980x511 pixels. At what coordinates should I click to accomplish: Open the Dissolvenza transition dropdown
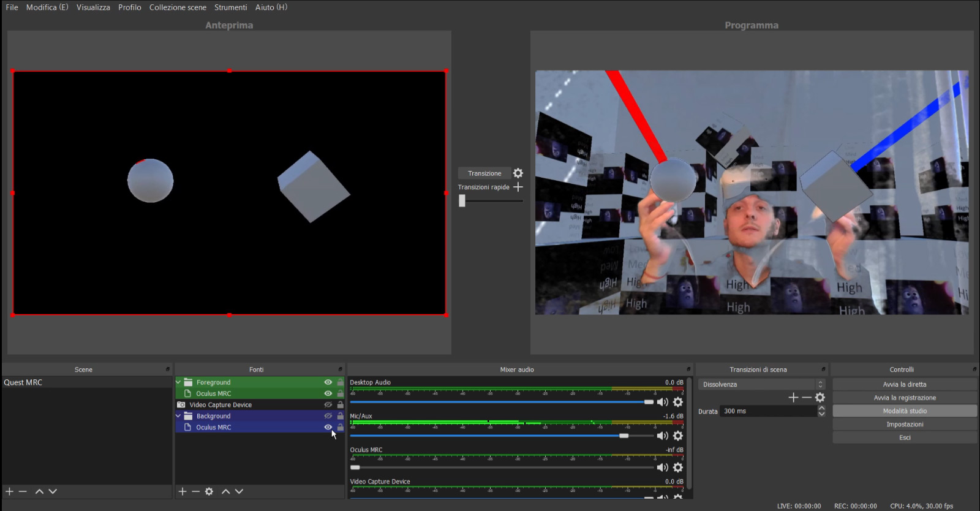pyautogui.click(x=762, y=384)
